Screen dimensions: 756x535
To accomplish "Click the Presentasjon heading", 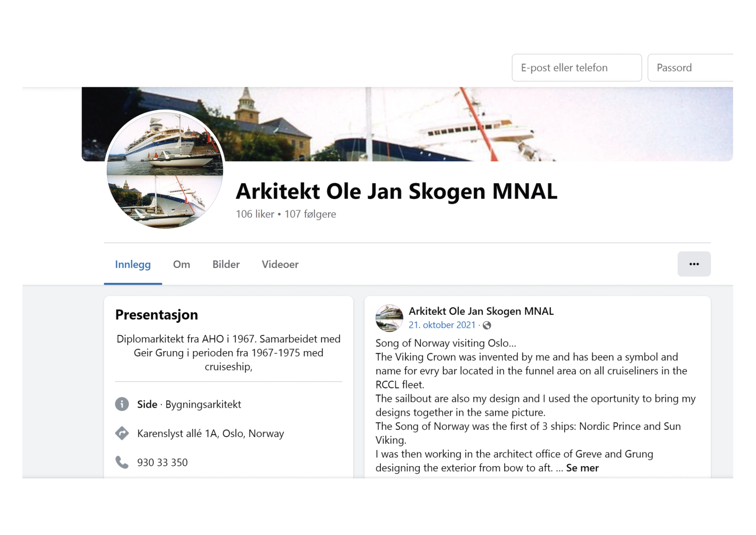I will [156, 314].
